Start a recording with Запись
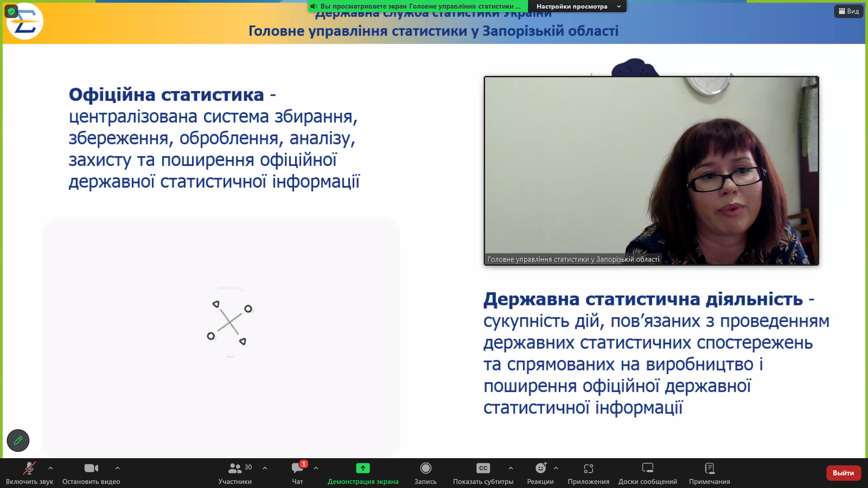 click(x=425, y=473)
